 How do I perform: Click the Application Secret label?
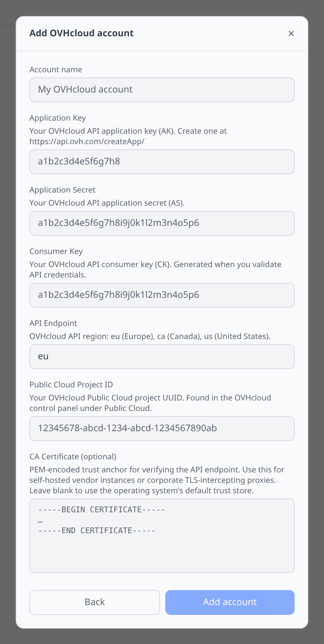62,190
